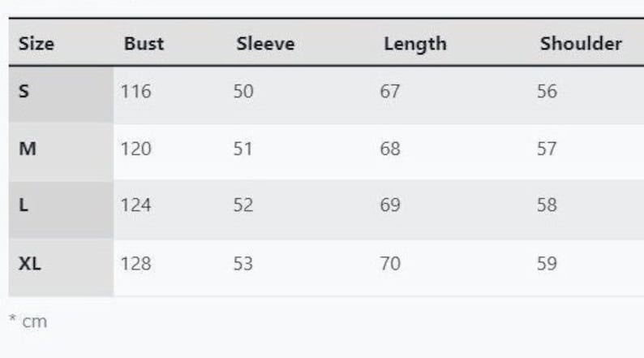Select the Sleeve column header
Image resolution: width=644 pixels, height=358 pixels.
265,44
